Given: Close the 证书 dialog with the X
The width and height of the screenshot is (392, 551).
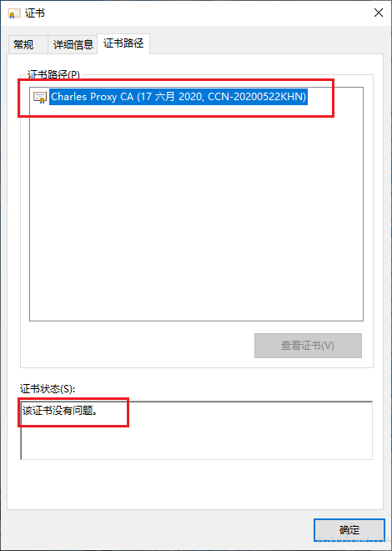Looking at the screenshot, I should click(x=379, y=13).
